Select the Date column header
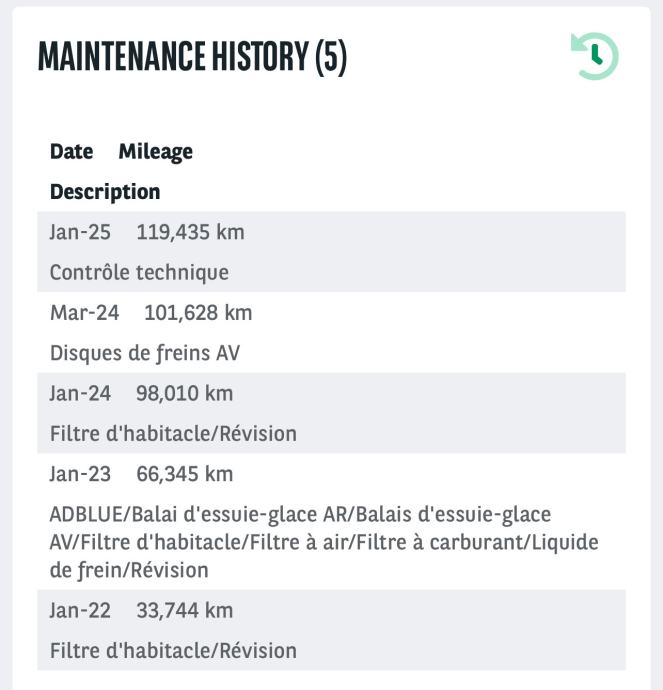Viewport: 663px width, 690px height. pyautogui.click(x=71, y=152)
